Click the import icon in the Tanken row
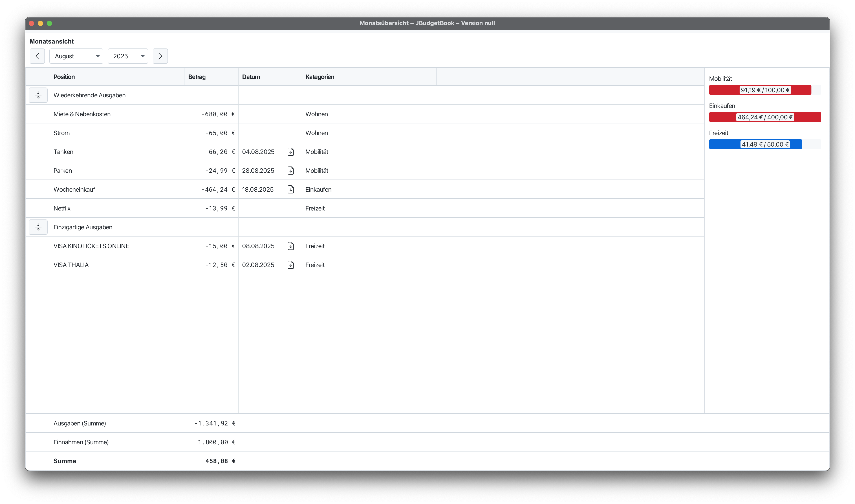Screen dimensions: 855x504 click(x=291, y=152)
